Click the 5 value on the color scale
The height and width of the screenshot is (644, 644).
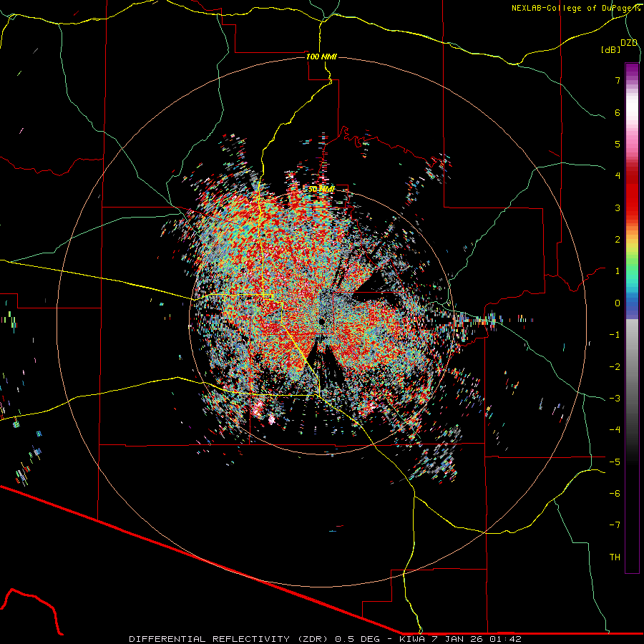(618, 144)
